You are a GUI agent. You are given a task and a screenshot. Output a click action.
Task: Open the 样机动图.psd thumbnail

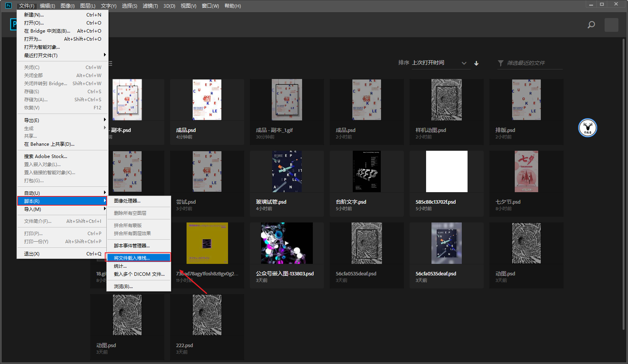446,100
